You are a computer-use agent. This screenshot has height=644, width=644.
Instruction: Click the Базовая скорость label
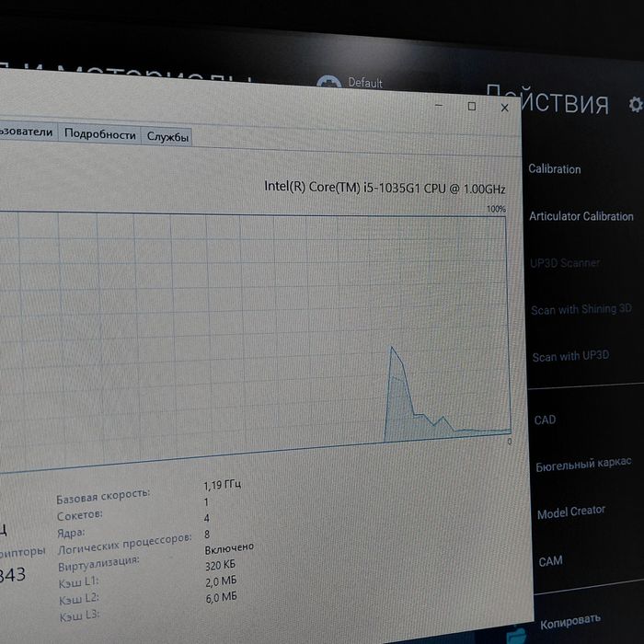coord(103,496)
